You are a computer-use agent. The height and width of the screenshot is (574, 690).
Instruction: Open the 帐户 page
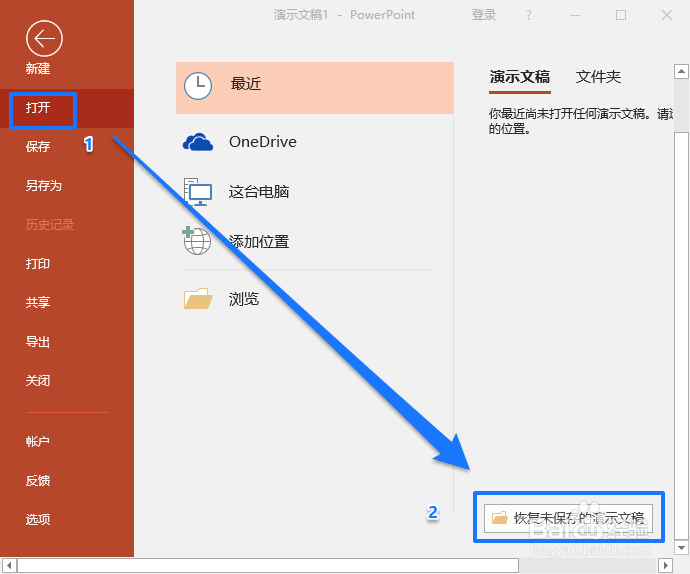[37, 442]
